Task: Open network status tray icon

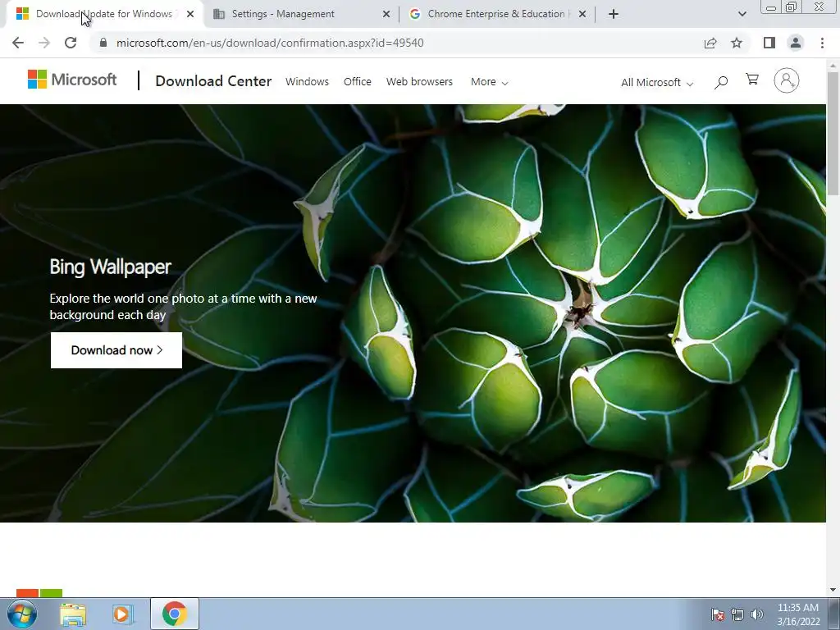Action: coord(737,614)
